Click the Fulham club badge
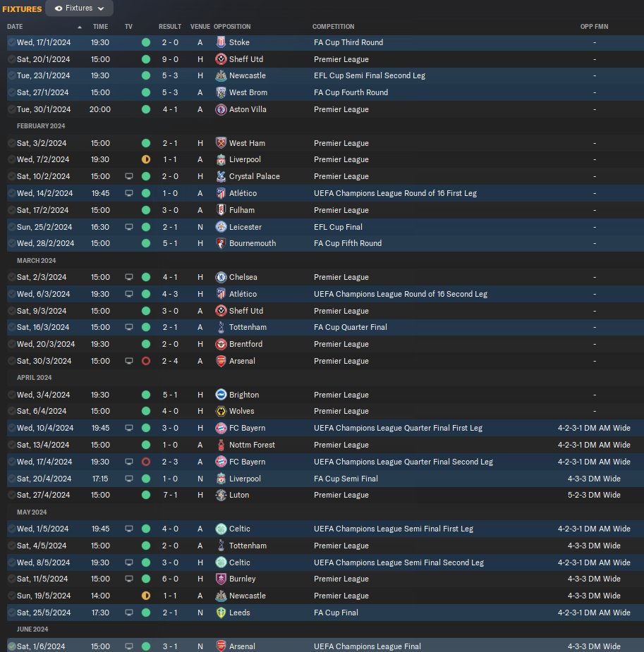644x652 pixels. 221,210
